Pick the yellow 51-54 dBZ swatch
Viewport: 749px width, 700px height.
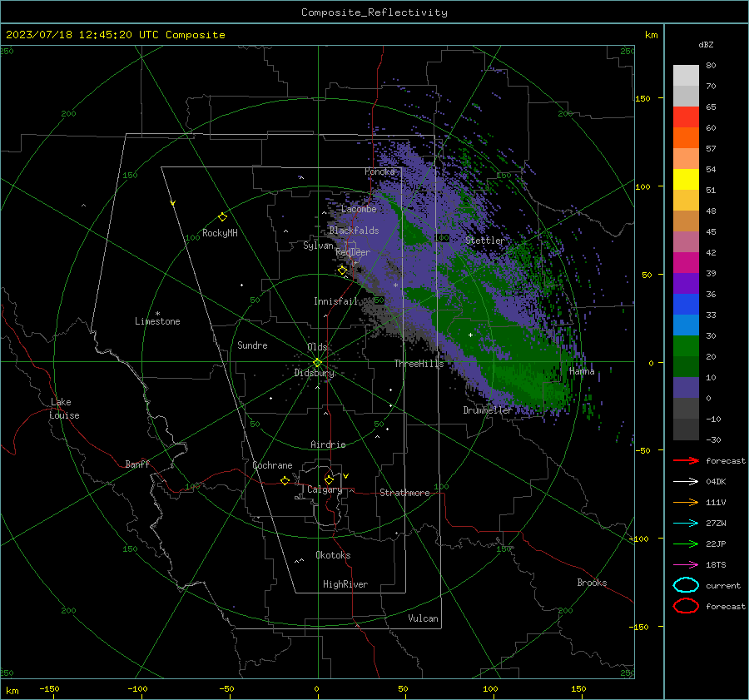point(686,180)
